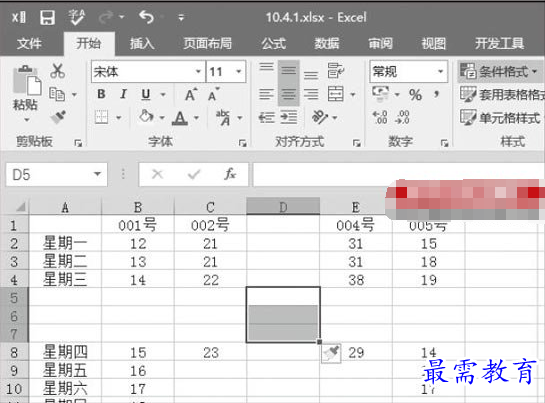Screen dimensions: 545x403
Task: Select cell containing 星期四
Action: click(65, 352)
